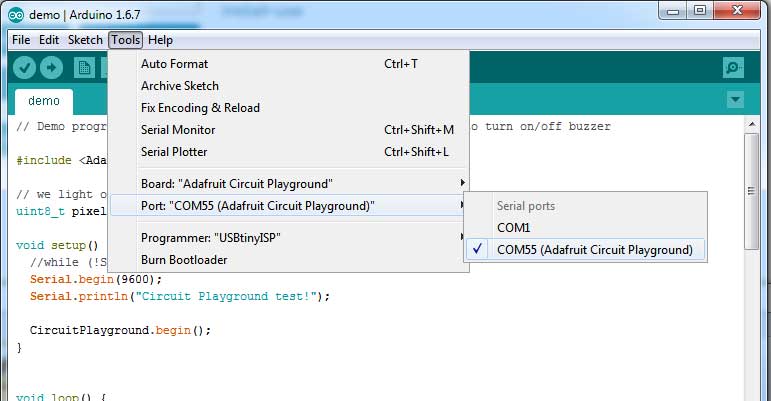Choose the COM1 serial port
The width and height of the screenshot is (771, 401).
point(513,227)
